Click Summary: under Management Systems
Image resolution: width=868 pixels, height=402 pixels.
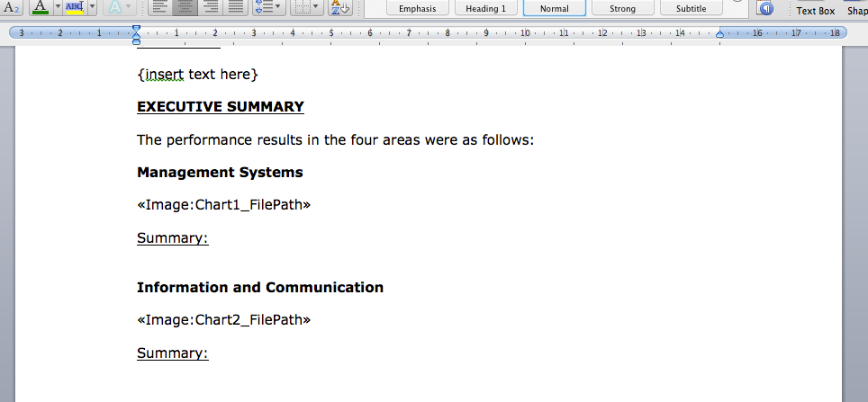tap(173, 238)
